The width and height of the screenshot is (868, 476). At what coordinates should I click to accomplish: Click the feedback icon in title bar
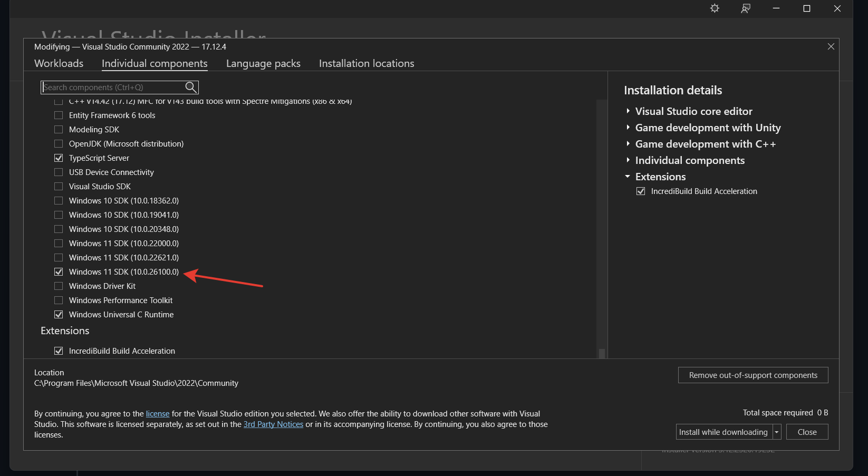pyautogui.click(x=745, y=8)
